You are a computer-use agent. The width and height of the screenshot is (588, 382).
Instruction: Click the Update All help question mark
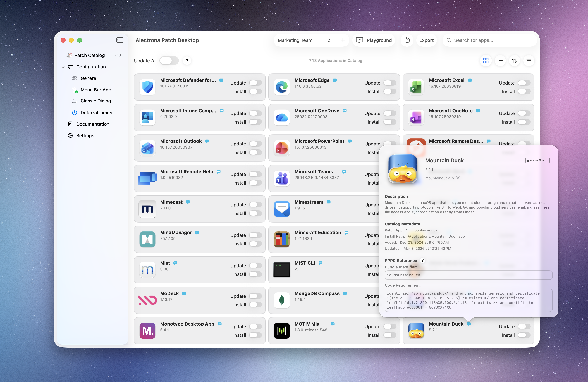coord(187,61)
